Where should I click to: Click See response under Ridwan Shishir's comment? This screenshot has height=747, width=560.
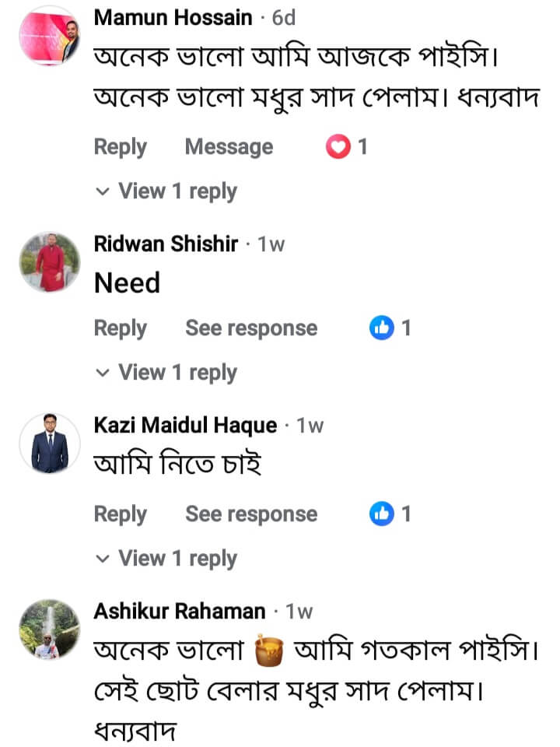[x=251, y=328]
